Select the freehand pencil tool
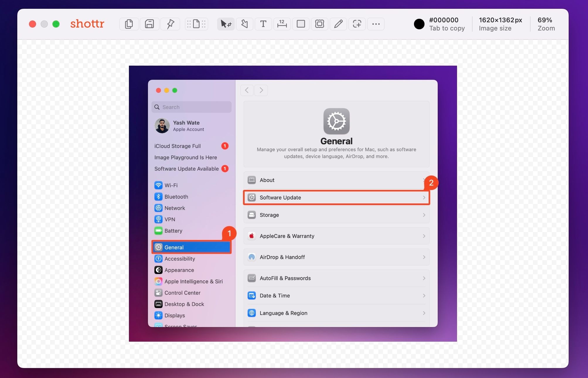 (338, 24)
